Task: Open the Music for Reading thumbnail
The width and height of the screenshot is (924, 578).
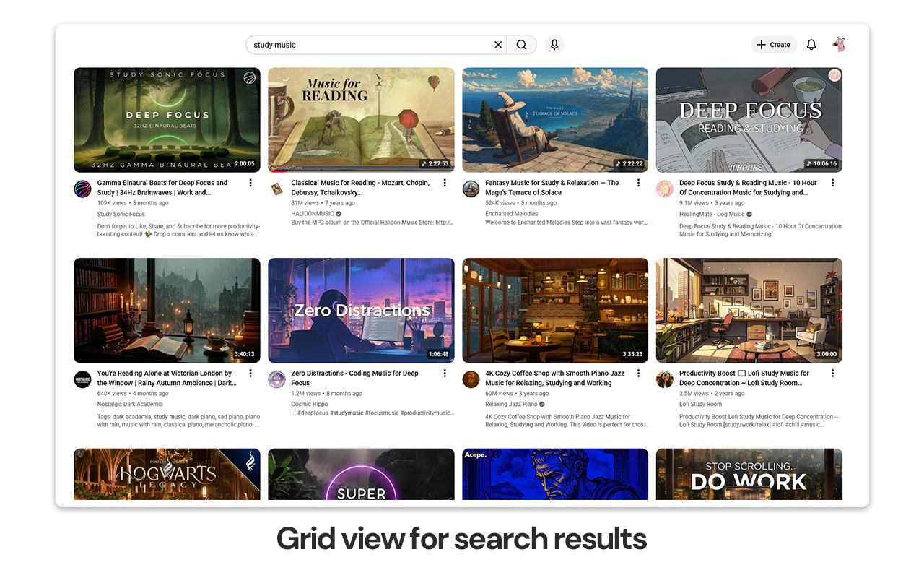Action: (x=361, y=120)
